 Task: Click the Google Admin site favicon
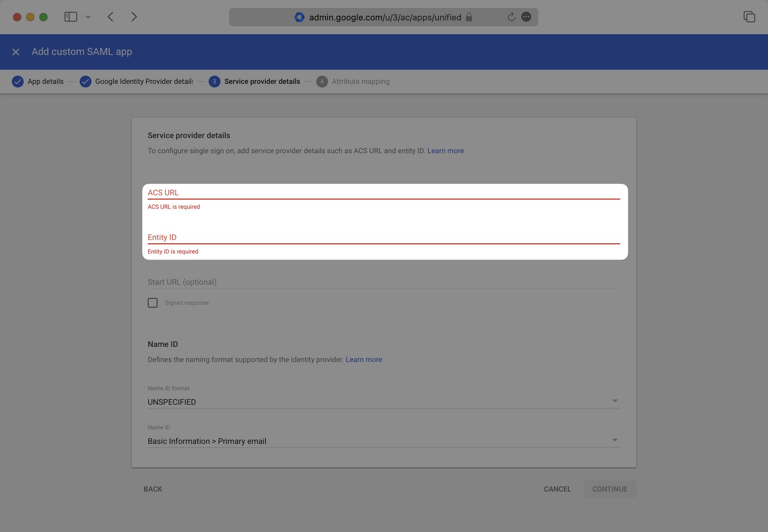click(299, 17)
